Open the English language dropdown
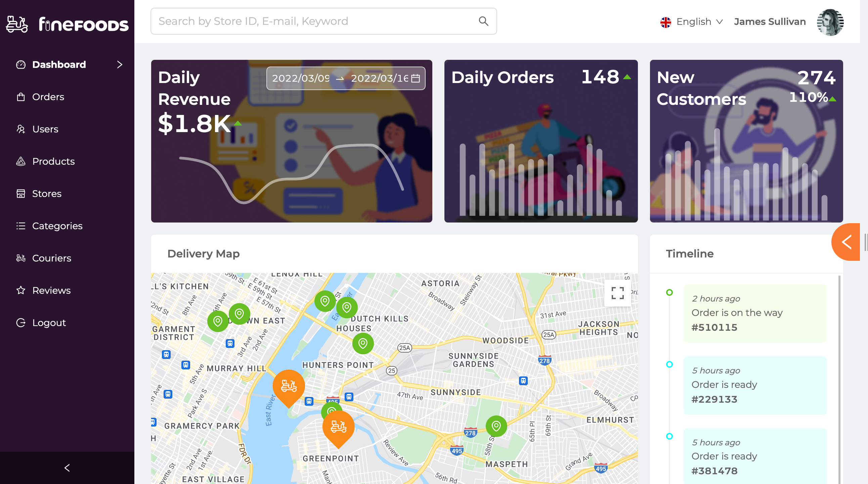Viewport: 868px width, 484px height. (692, 22)
